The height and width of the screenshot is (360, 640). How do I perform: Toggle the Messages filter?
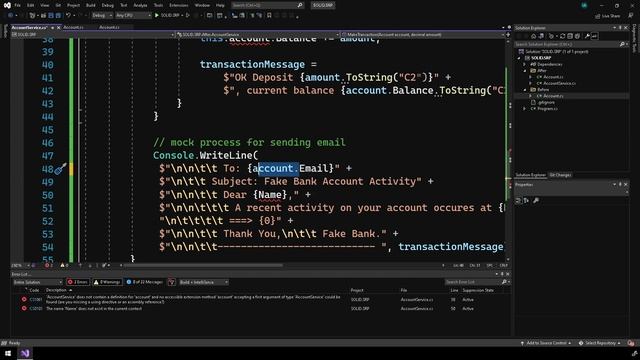coord(144,282)
